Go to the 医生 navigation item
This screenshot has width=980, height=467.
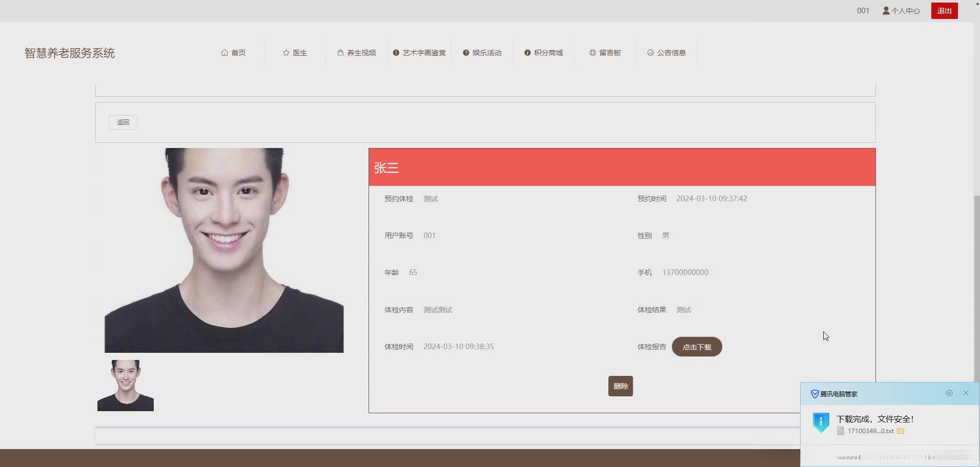pyautogui.click(x=295, y=53)
